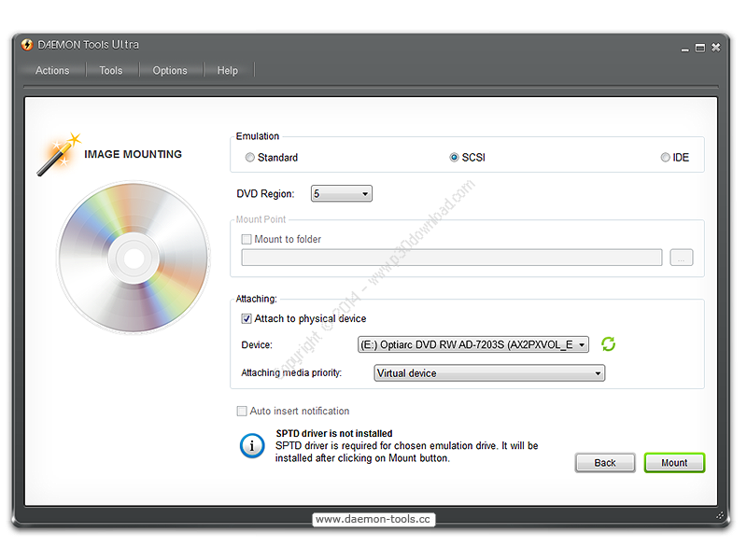Enable Mount to folder checkbox
Image resolution: width=747 pixels, height=560 pixels.
[247, 239]
